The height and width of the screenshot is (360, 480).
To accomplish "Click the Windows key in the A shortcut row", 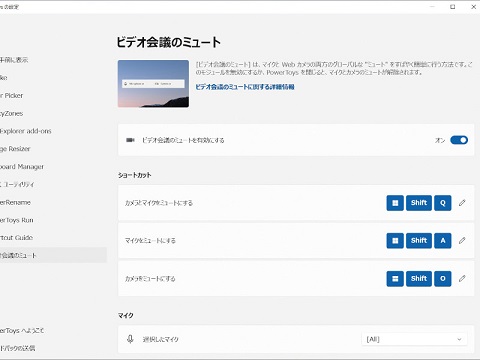I will pos(395,240).
